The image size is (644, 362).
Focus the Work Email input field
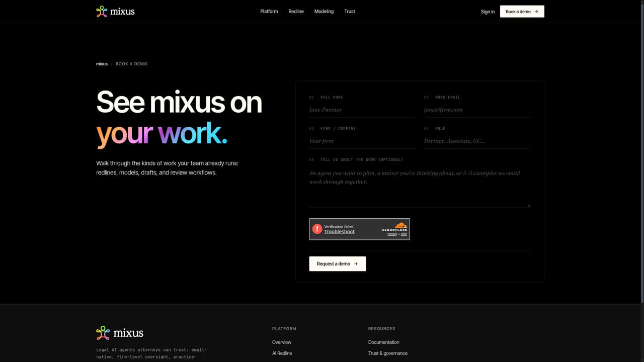point(477,110)
